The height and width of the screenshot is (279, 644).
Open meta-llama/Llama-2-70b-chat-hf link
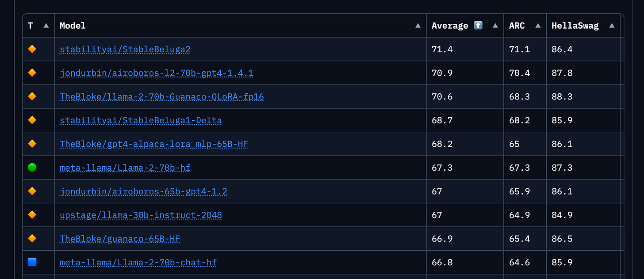pyautogui.click(x=138, y=263)
